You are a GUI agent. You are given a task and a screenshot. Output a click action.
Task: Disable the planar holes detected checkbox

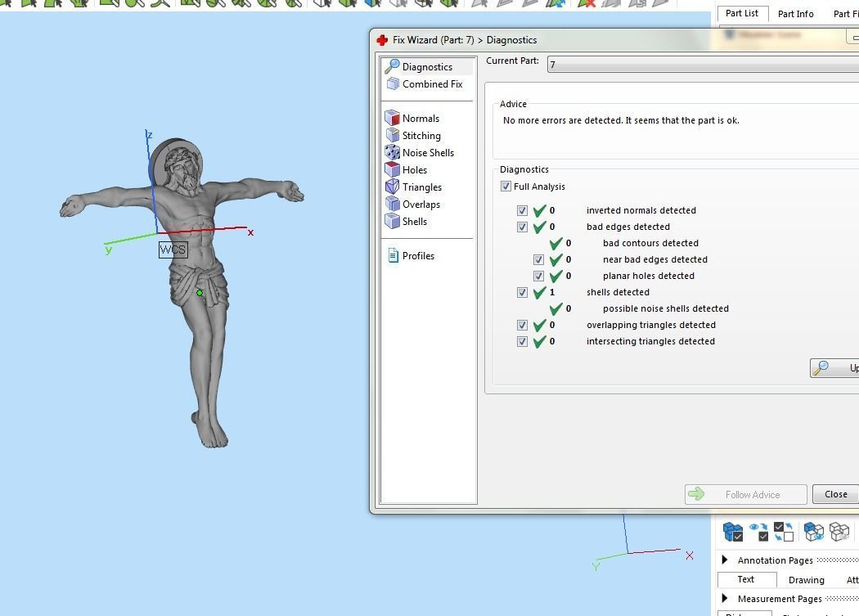(538, 277)
